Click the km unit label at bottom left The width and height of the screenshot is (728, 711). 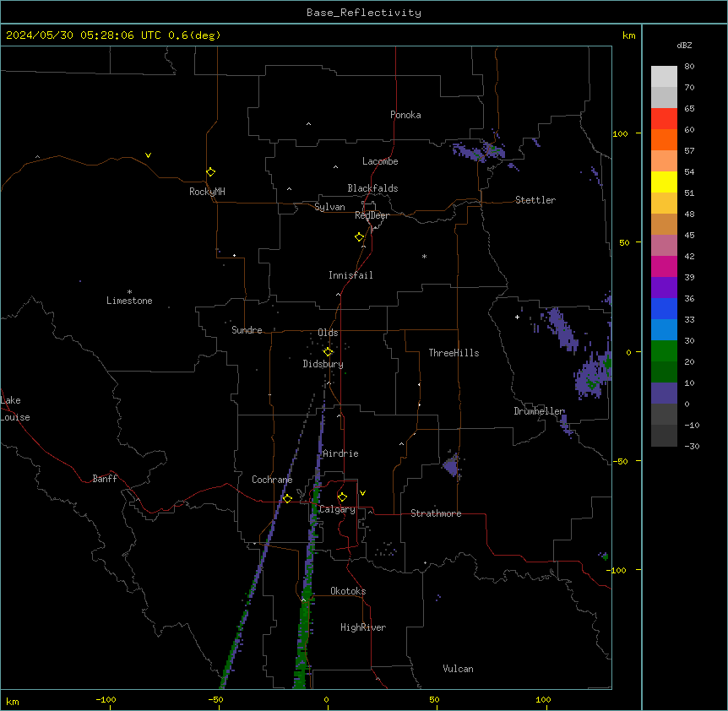coord(13,701)
